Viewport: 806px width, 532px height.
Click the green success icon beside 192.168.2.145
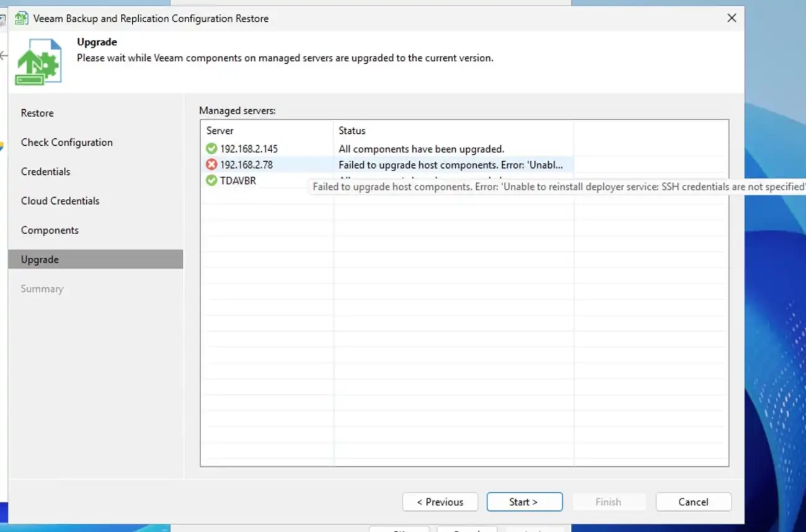(x=211, y=149)
